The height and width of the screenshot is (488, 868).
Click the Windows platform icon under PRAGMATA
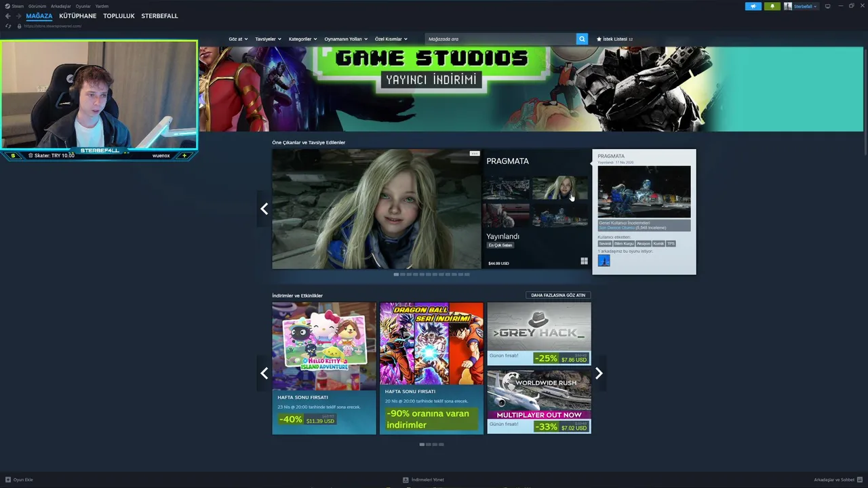tap(584, 261)
